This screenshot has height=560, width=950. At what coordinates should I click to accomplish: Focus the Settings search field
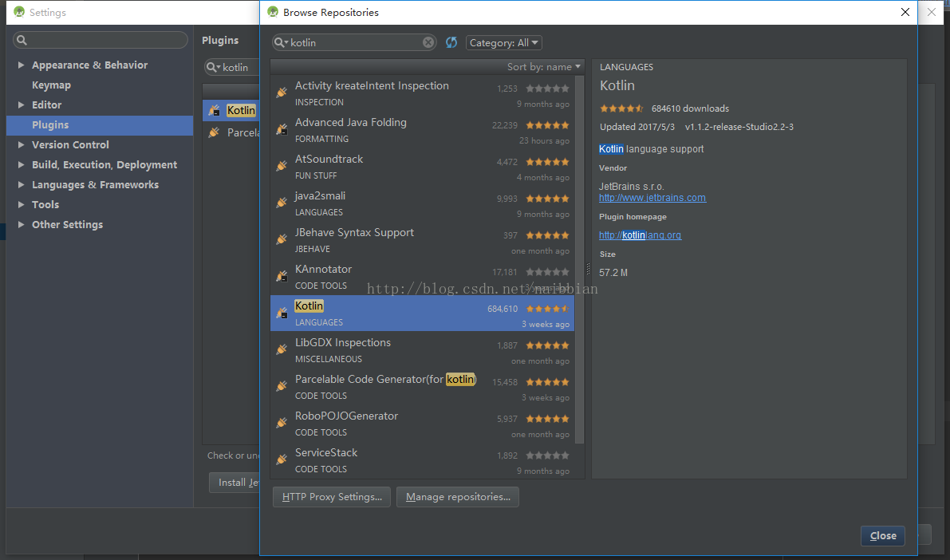(x=101, y=40)
